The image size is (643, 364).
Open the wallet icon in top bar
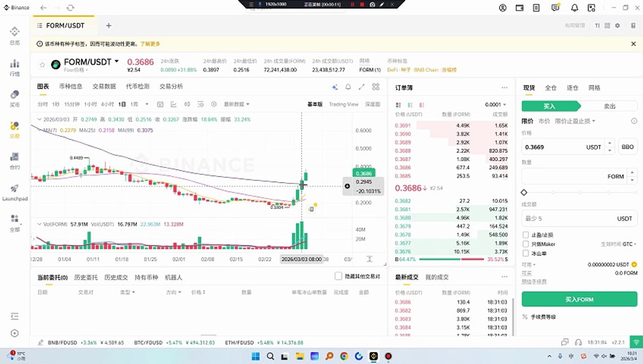pyautogui.click(x=519, y=8)
